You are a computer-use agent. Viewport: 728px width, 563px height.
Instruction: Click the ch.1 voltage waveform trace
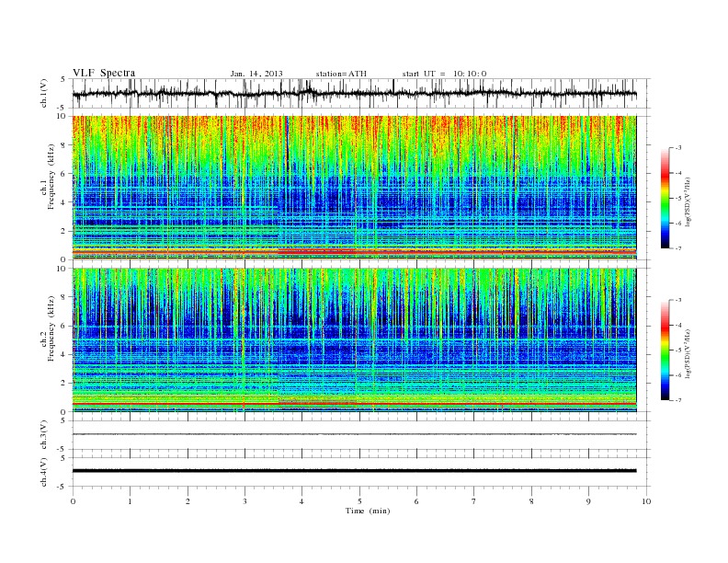(x=354, y=94)
